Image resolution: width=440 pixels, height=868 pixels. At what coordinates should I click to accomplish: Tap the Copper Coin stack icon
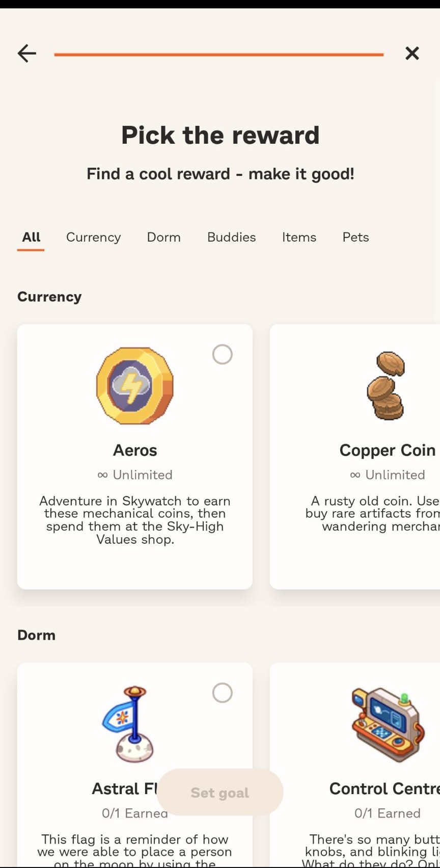(386, 385)
